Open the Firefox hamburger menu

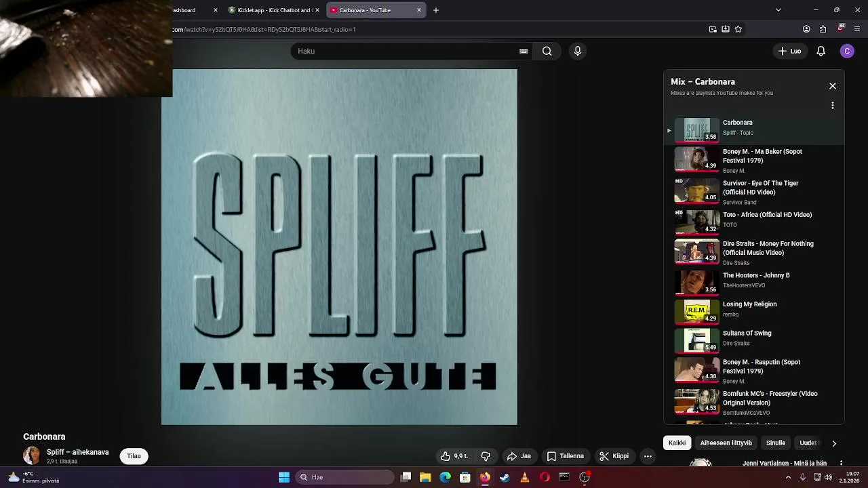click(x=857, y=29)
